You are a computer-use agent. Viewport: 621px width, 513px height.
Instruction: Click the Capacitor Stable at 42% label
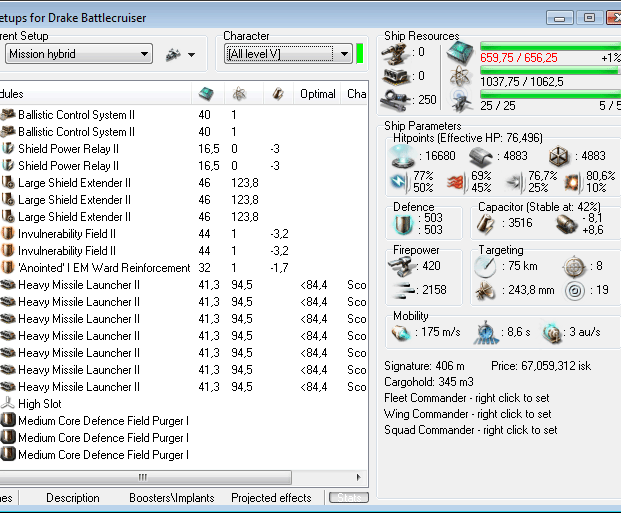pyautogui.click(x=539, y=207)
